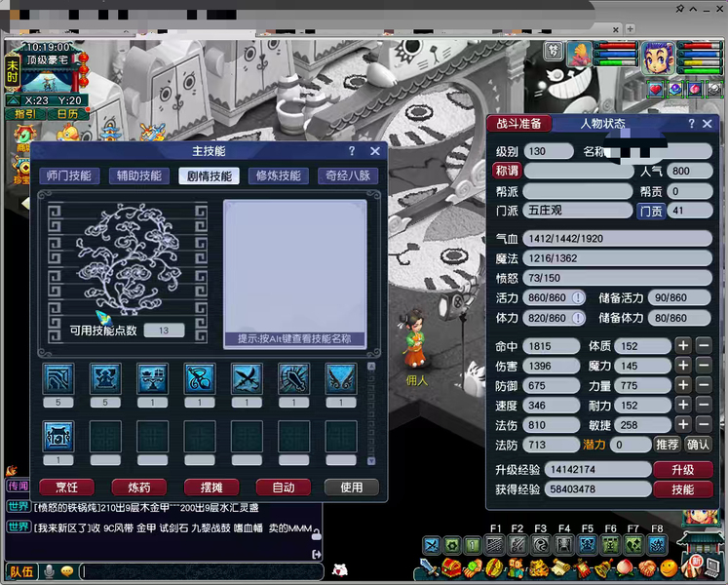Click the golden bell icon in toolbar
This screenshot has height=585, width=728.
(603, 567)
